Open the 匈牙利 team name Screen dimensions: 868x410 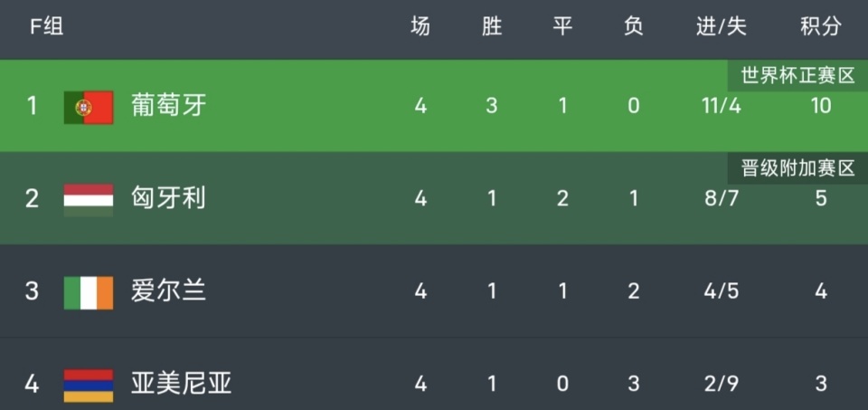(x=169, y=198)
